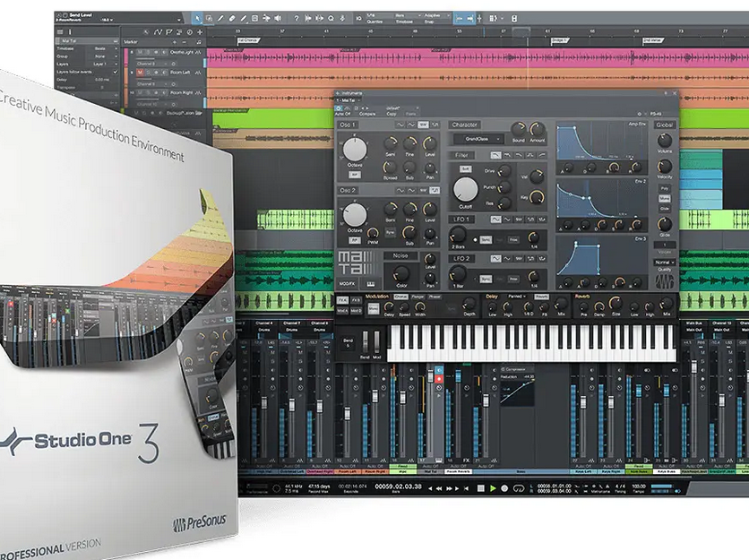The width and height of the screenshot is (749, 560).
Task: Click the Global Volume knob
Action: point(665,140)
